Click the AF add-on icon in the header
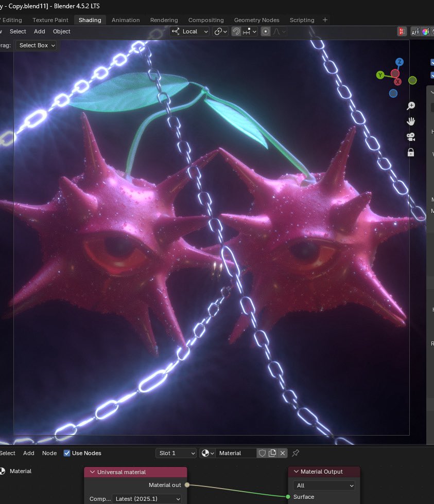Viewport: 434px width, 504px height. coord(415,31)
